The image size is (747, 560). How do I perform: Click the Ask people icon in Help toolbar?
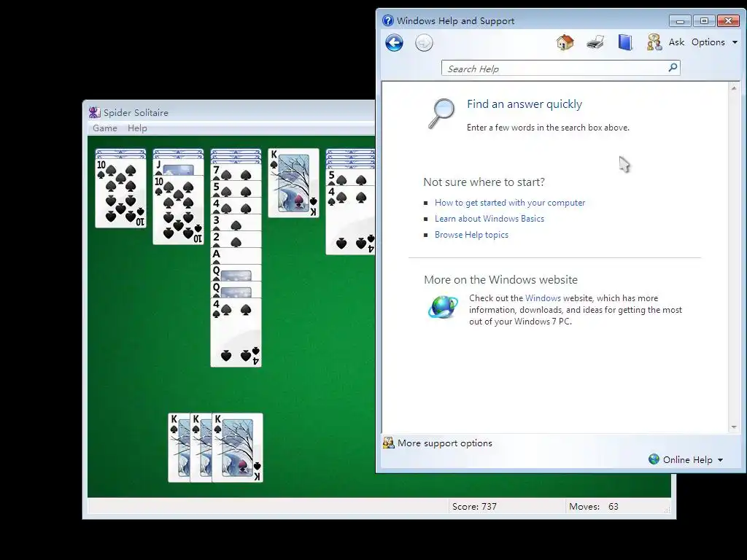(654, 42)
